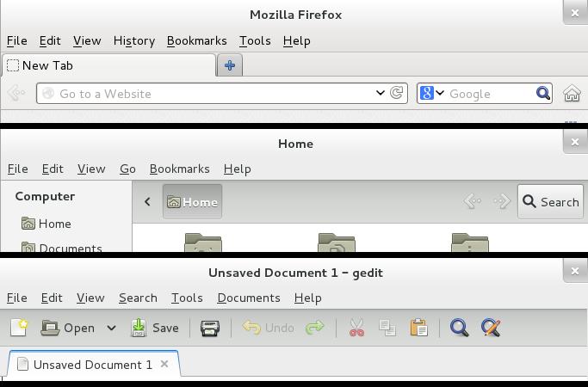The height and width of the screenshot is (387, 588).
Task: Click the file manager forward arrow
Action: (x=502, y=201)
